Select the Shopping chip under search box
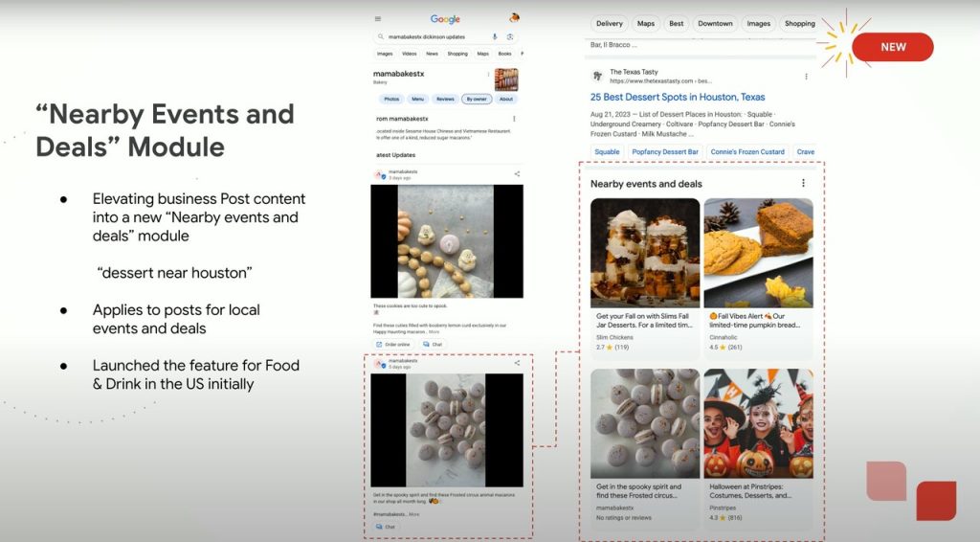This screenshot has height=542, width=980. [x=457, y=54]
